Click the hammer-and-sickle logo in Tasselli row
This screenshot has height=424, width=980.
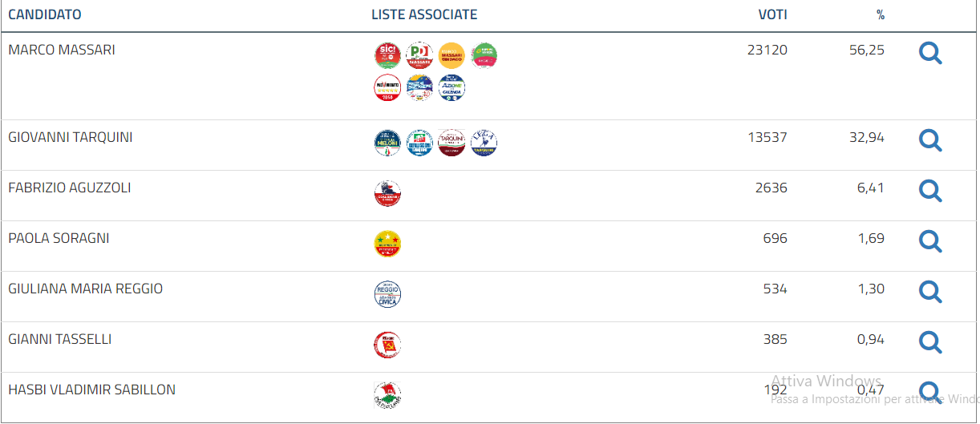387,345
